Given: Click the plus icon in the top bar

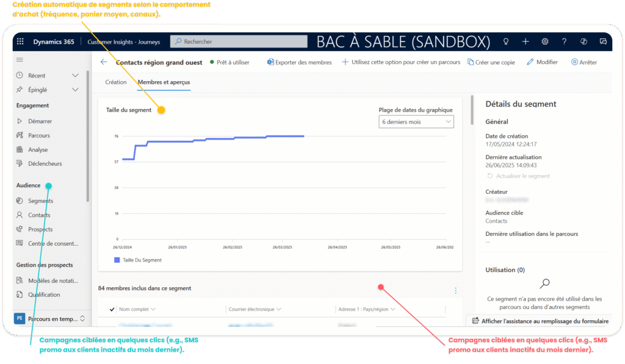Looking at the screenshot, I should pyautogui.click(x=526, y=41).
